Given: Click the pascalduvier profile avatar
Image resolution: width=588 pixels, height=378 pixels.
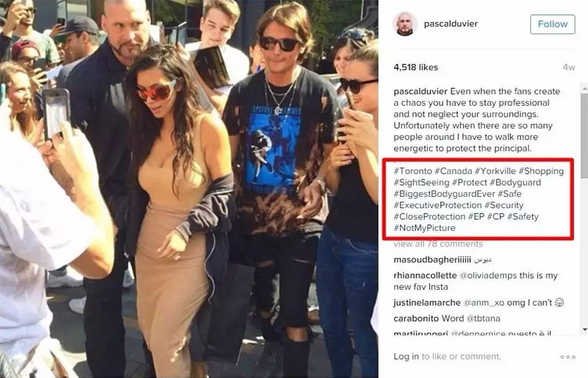Looking at the screenshot, I should point(405,24).
